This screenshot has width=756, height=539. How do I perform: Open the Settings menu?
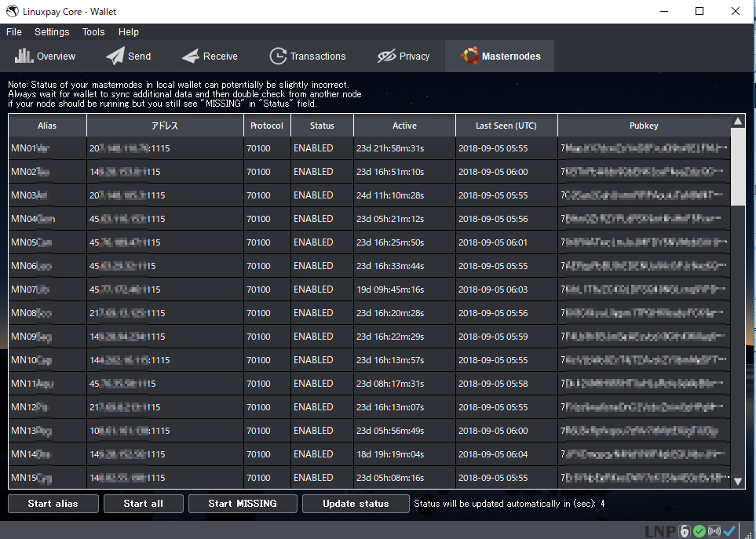coord(52,32)
